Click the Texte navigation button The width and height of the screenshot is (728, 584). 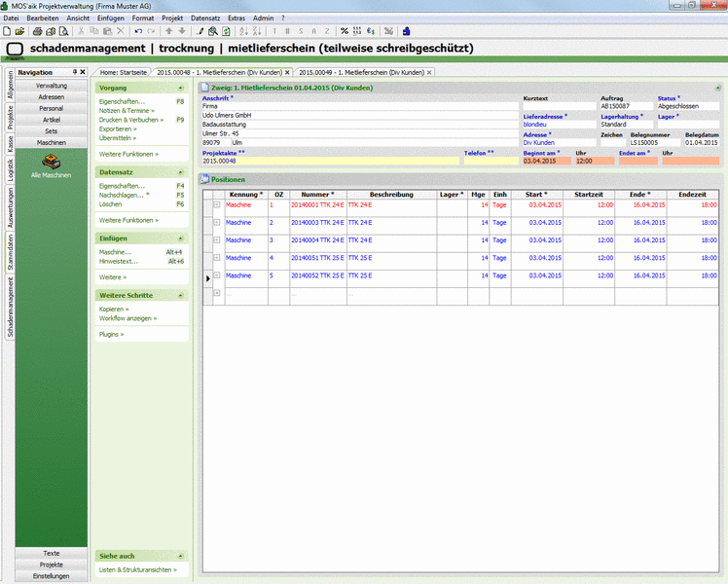pyautogui.click(x=51, y=554)
